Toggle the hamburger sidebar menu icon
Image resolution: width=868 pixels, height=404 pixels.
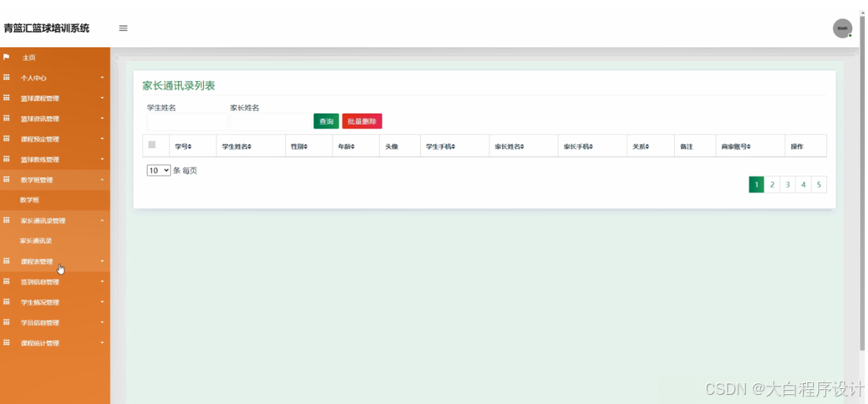124,28
